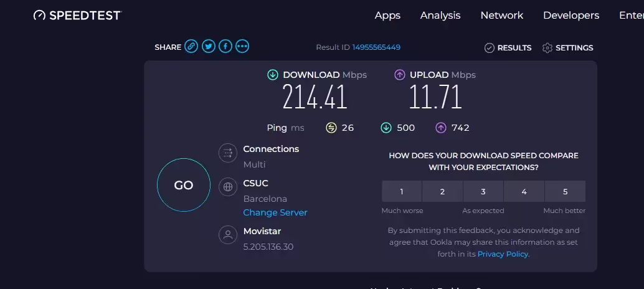Click the Barcelona server location
Screen dimensions: 644x289
[x=265, y=199]
